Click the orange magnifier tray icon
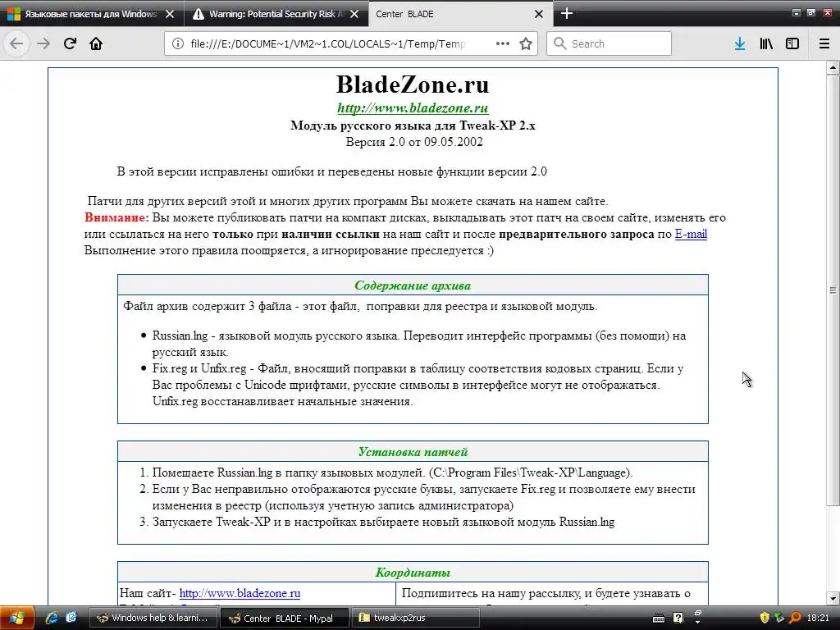 794,618
